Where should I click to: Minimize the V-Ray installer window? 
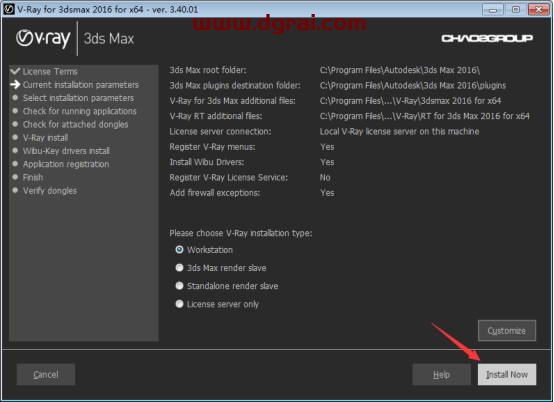click(493, 10)
